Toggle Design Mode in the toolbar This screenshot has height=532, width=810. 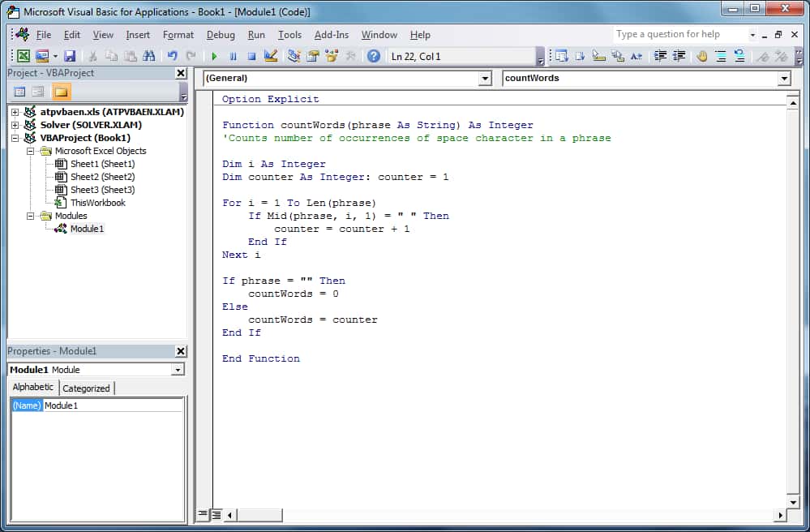tap(271, 56)
